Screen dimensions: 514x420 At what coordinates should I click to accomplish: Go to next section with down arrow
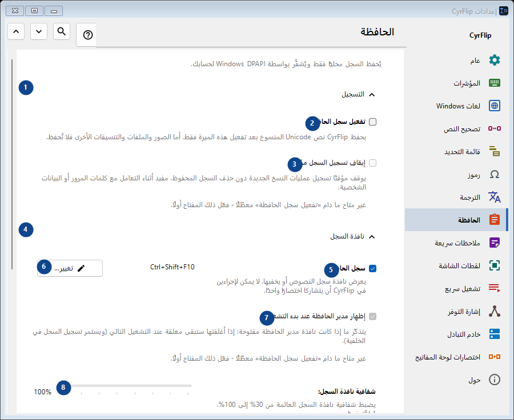39,31
